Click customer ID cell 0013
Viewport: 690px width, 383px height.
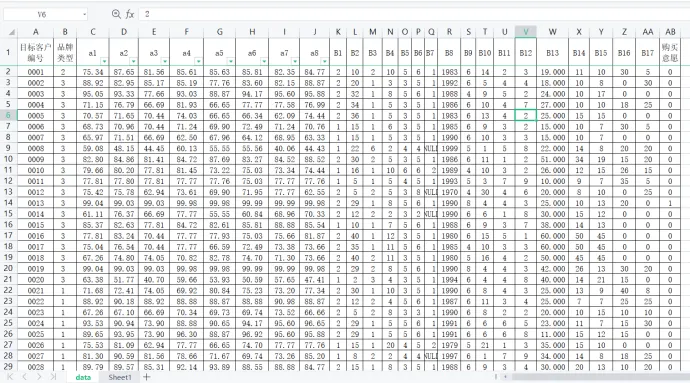(36, 203)
